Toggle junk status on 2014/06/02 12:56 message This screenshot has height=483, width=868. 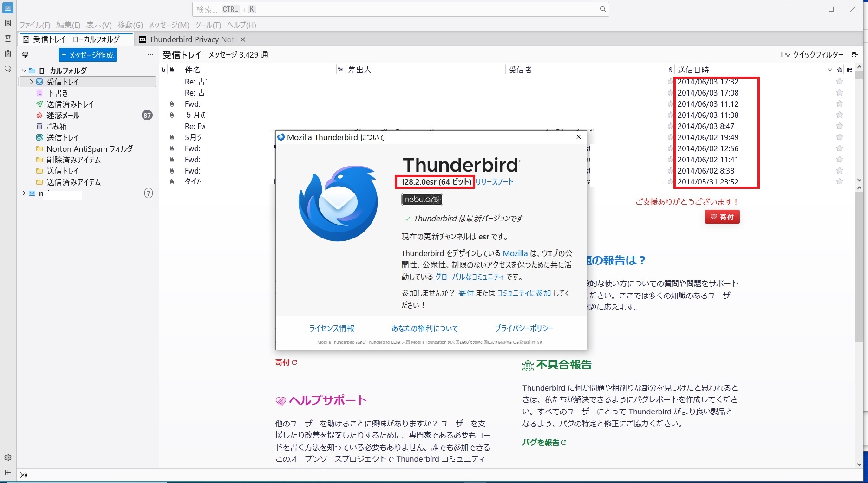pos(670,148)
